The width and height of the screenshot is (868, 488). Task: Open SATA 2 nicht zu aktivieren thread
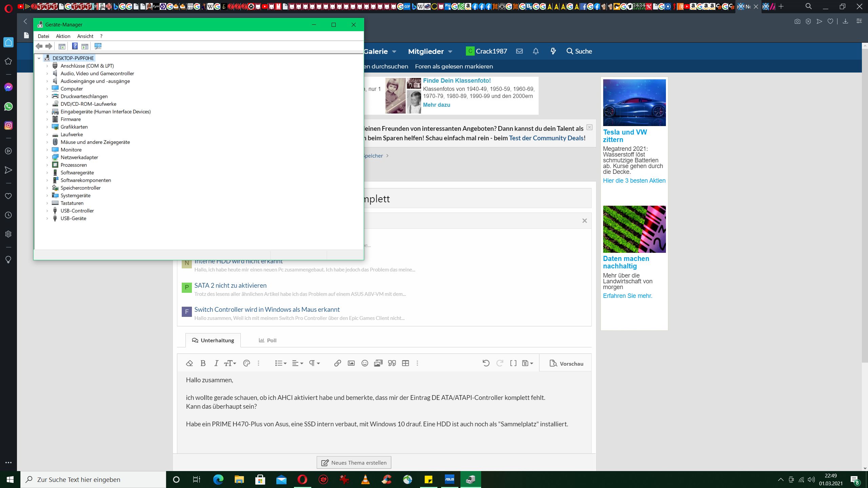pos(230,285)
